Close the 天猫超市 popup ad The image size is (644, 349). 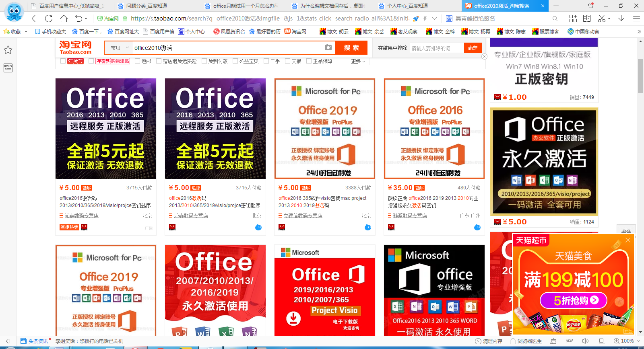click(x=628, y=240)
